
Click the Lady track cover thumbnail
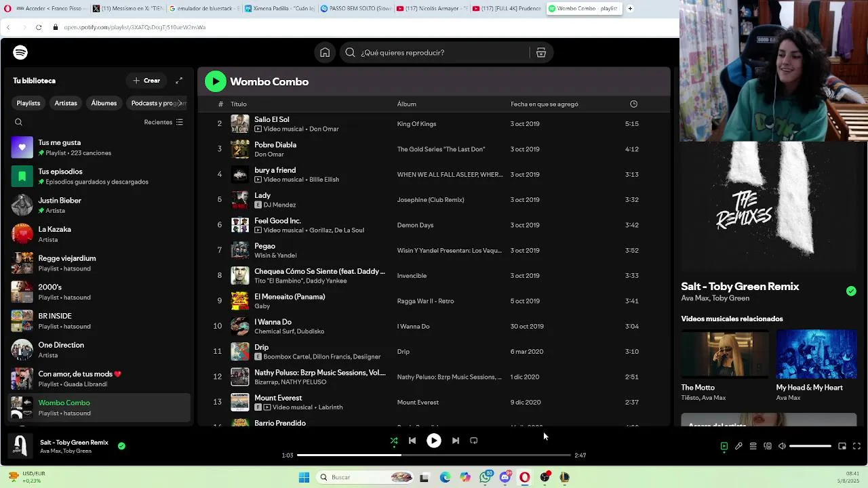click(240, 200)
